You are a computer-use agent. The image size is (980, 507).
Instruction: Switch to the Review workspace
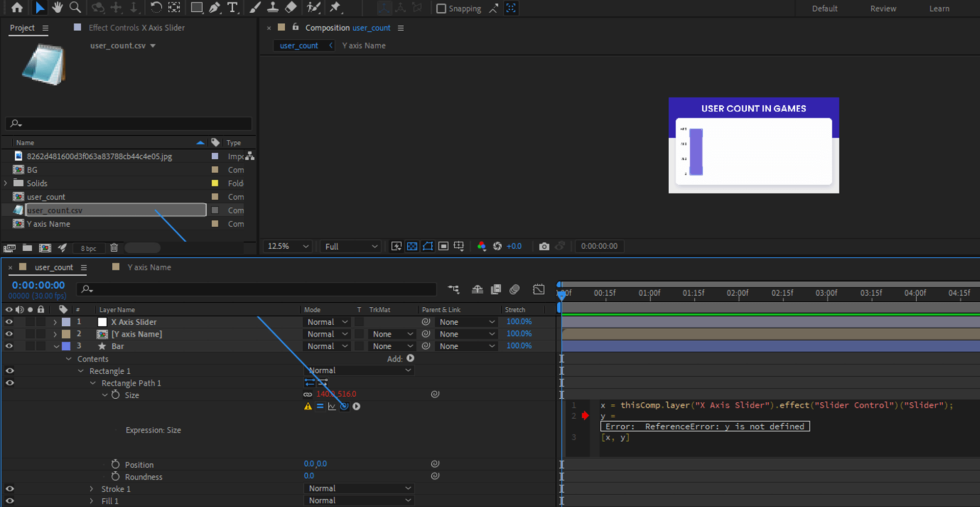883,8
